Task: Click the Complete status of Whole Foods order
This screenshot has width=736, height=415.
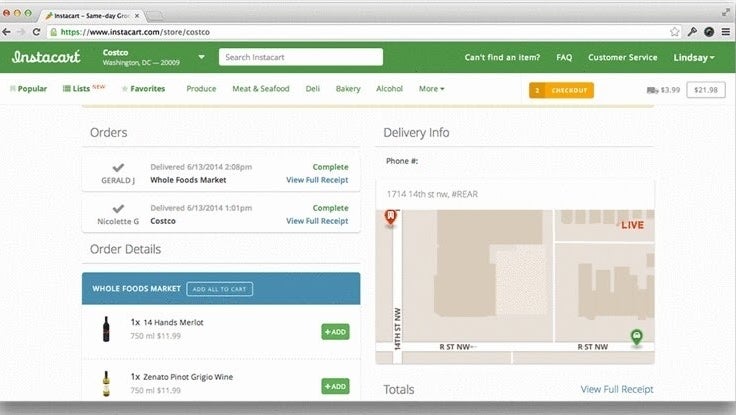Action: (330, 167)
